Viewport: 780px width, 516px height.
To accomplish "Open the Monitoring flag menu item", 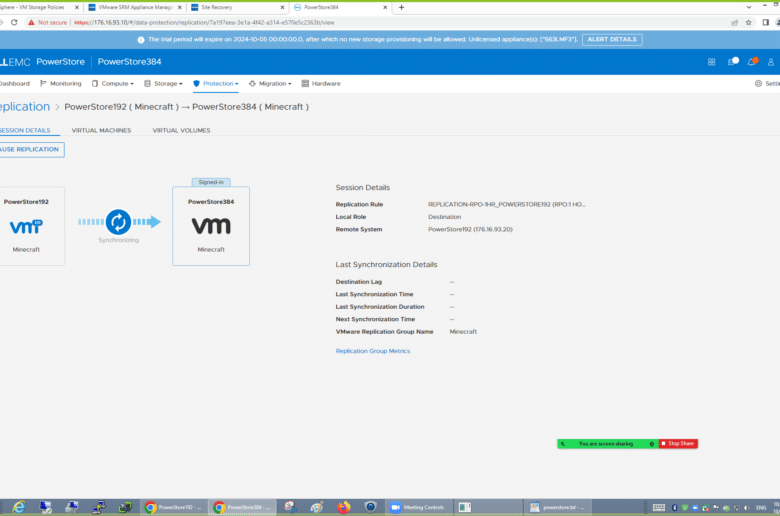I will pos(60,84).
